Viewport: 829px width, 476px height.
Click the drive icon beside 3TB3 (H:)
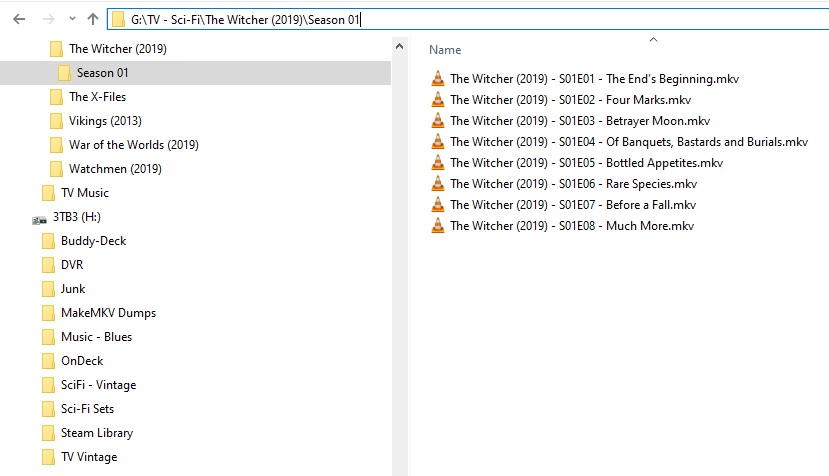click(39, 219)
